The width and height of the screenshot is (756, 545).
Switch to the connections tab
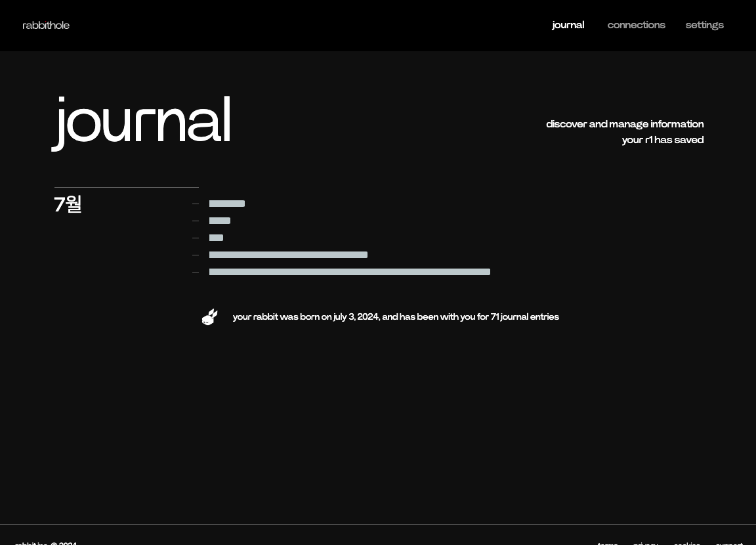[x=636, y=25]
